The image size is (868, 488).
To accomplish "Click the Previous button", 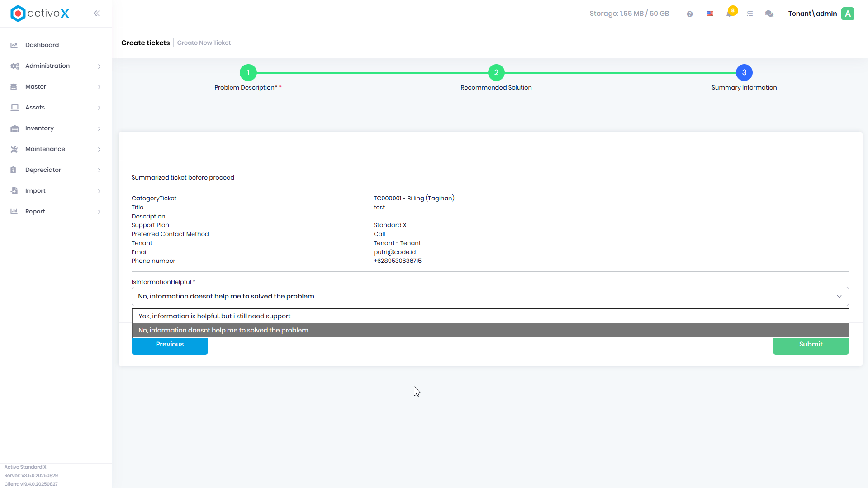I will click(x=170, y=345).
